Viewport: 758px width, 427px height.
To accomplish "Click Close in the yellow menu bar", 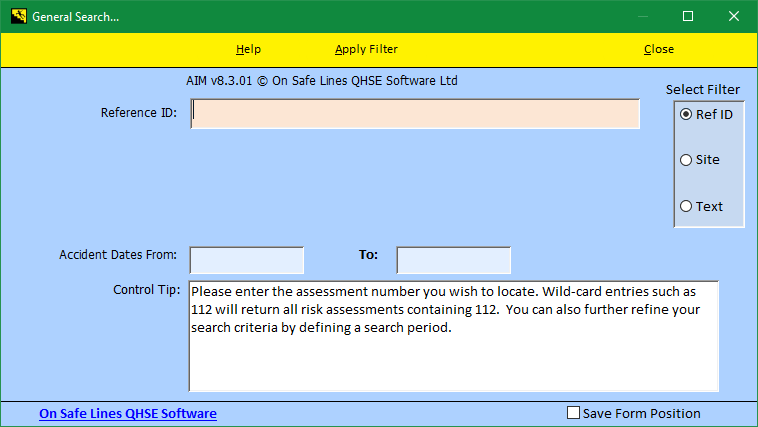I will click(659, 49).
